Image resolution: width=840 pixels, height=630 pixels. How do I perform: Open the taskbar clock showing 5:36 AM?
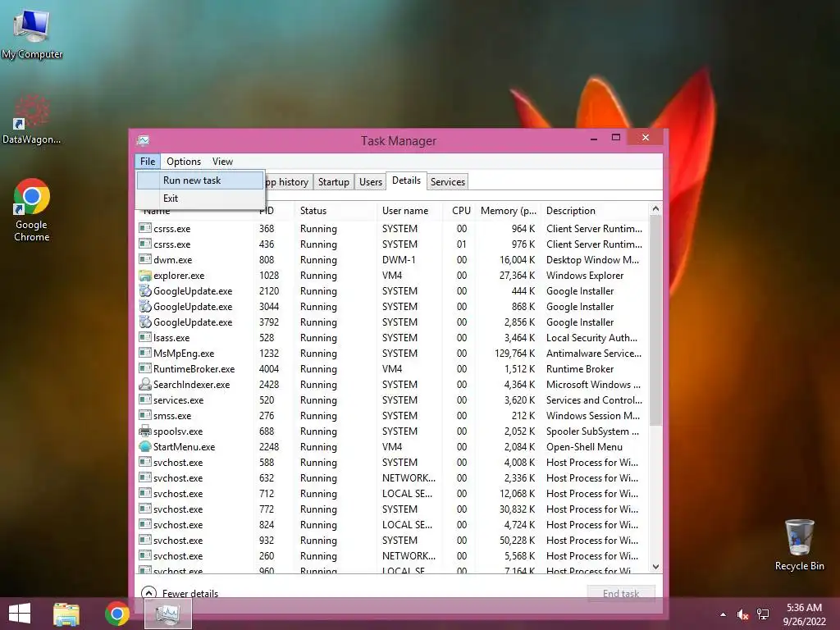[x=804, y=614]
